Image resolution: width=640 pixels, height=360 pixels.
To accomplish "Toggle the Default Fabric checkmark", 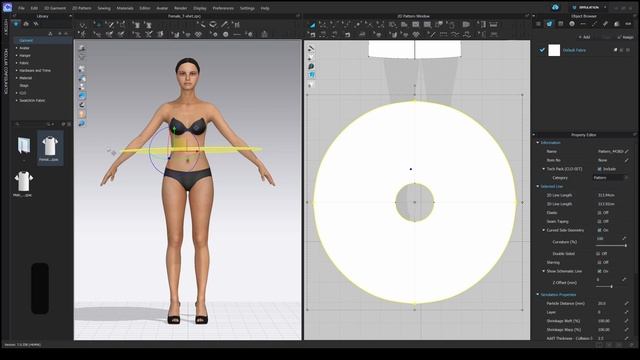I will click(542, 50).
